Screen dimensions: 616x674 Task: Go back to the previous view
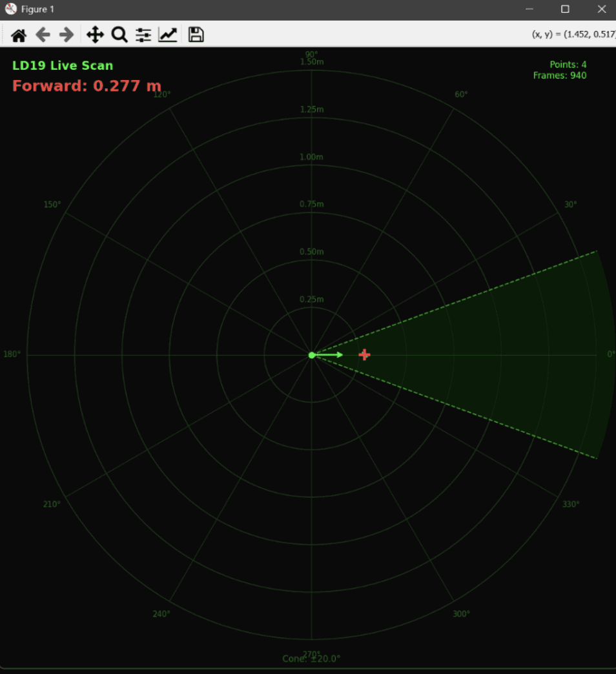click(43, 34)
